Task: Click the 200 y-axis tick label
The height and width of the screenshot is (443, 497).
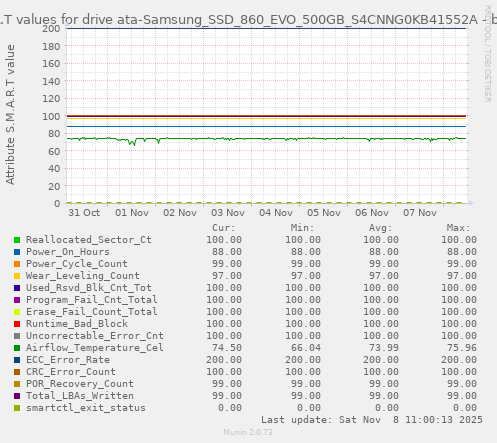Action: (x=51, y=29)
